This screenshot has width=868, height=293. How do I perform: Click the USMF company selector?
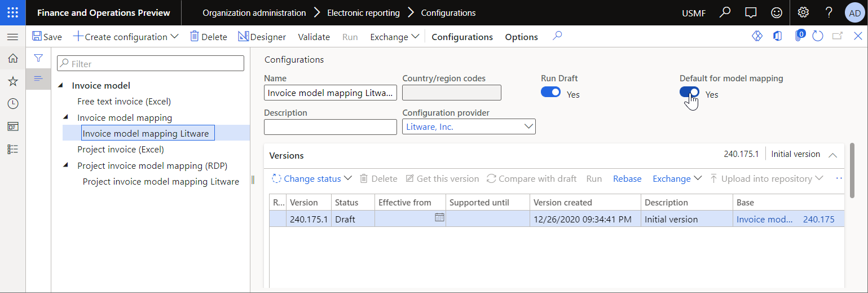[x=694, y=13]
